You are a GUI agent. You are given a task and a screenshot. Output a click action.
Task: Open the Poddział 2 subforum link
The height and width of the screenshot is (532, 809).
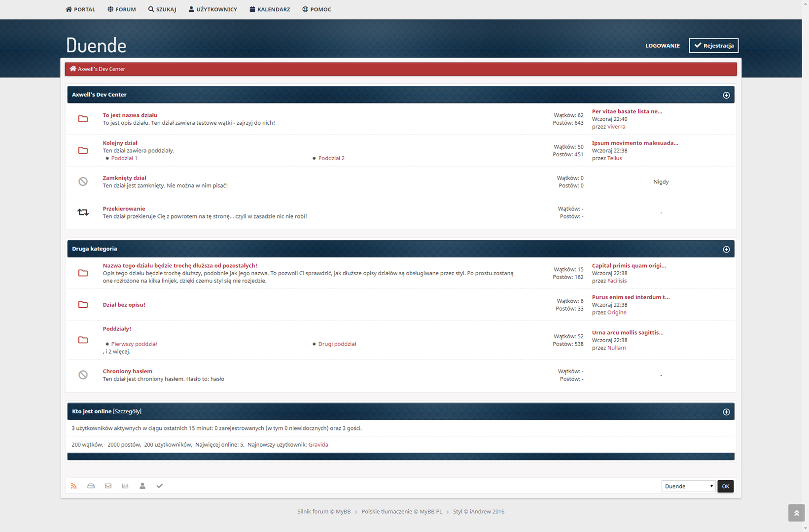point(331,158)
